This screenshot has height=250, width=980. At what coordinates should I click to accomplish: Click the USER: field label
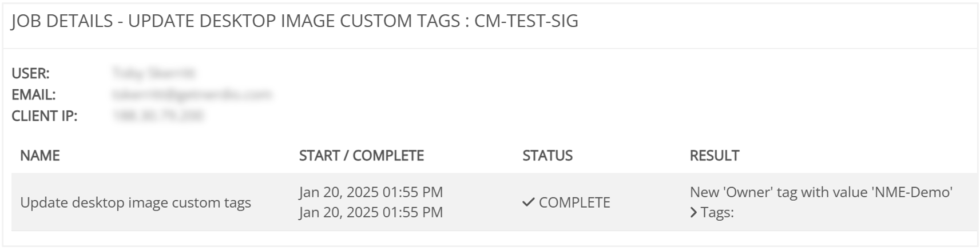click(x=30, y=73)
